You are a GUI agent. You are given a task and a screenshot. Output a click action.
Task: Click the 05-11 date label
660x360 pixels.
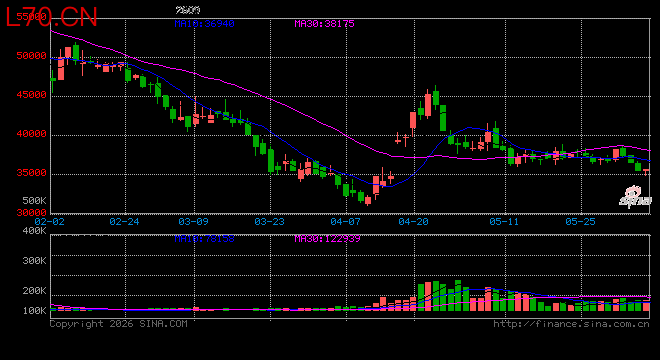pyautogui.click(x=504, y=221)
